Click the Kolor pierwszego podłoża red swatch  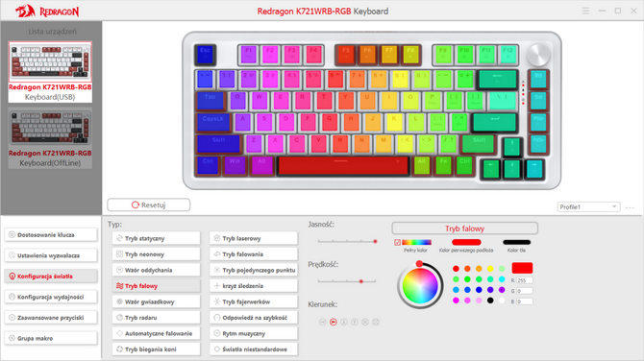click(x=466, y=242)
